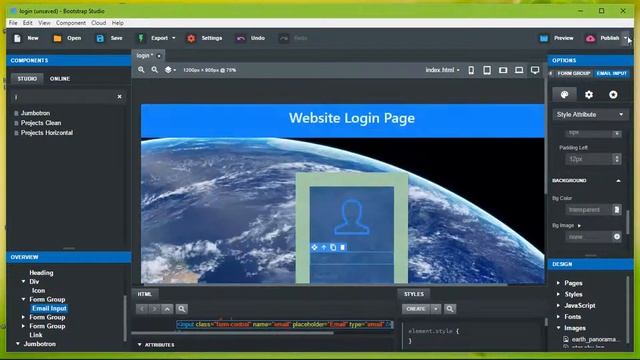The height and width of the screenshot is (360, 640).
Task: Click the Email Input breadcrumb
Action: [611, 73]
